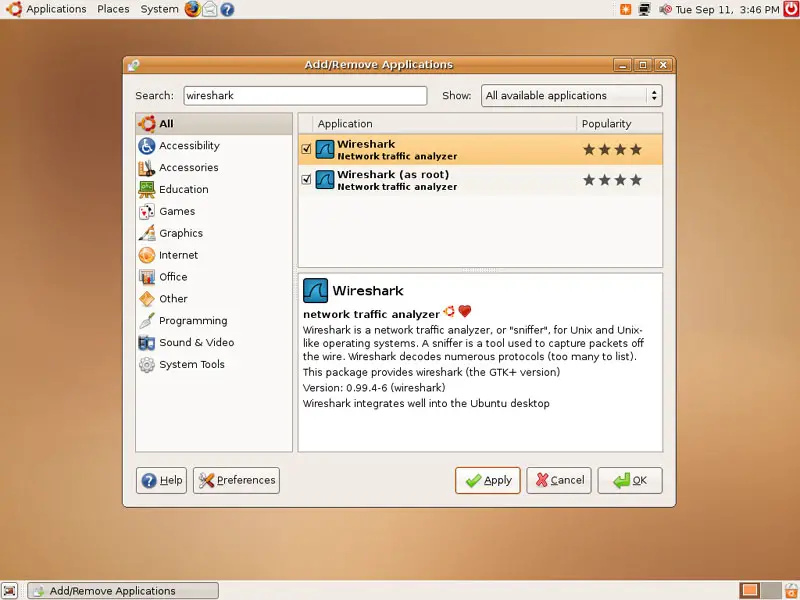
Task: Open the trash icon in bottom panel
Action: tap(791, 590)
